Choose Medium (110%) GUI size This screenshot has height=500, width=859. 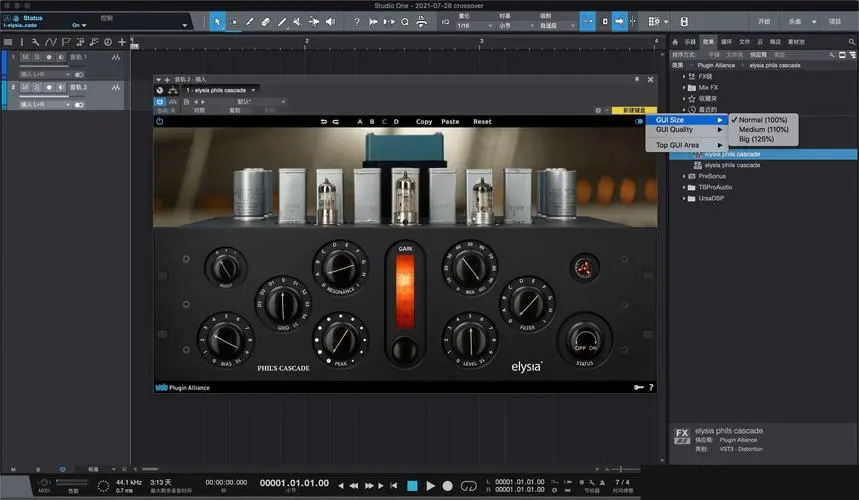764,129
